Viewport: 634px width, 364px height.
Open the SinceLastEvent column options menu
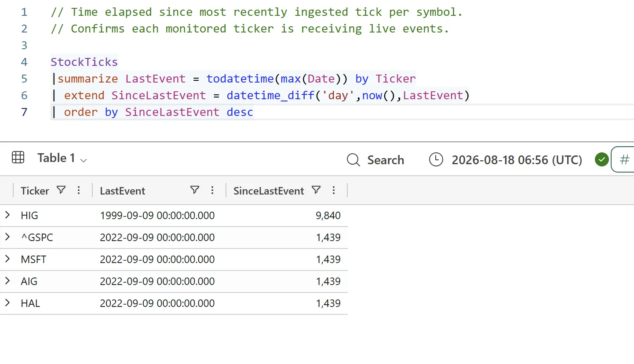334,190
